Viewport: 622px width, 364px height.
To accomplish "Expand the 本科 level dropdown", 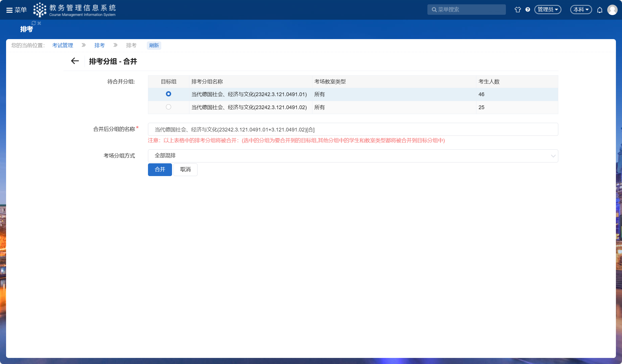I will tap(581, 10).
